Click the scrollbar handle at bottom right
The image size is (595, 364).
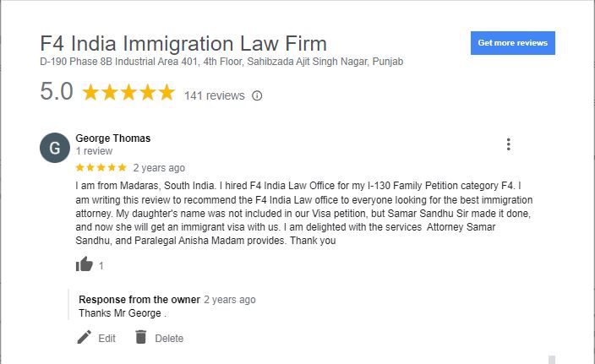coord(552,360)
